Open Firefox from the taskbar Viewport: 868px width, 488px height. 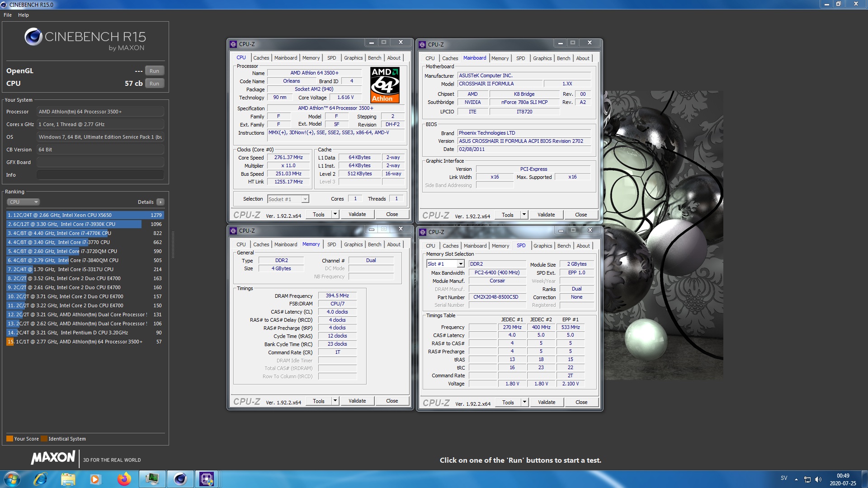pyautogui.click(x=124, y=479)
